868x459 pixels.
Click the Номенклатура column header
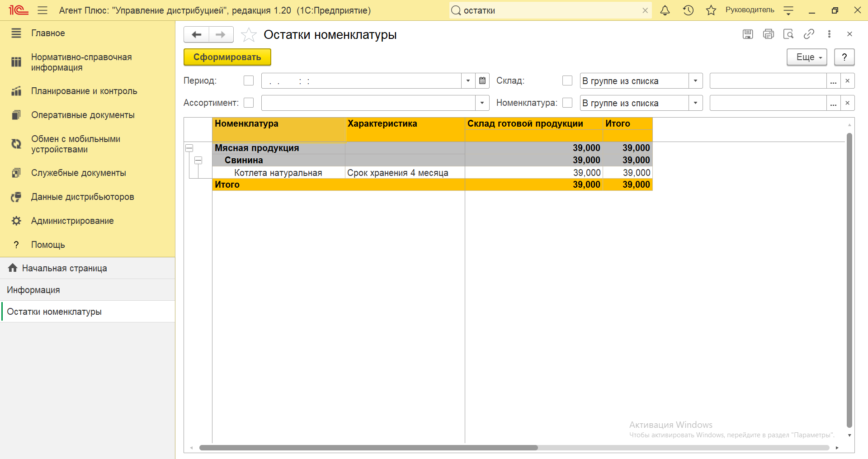(x=278, y=129)
